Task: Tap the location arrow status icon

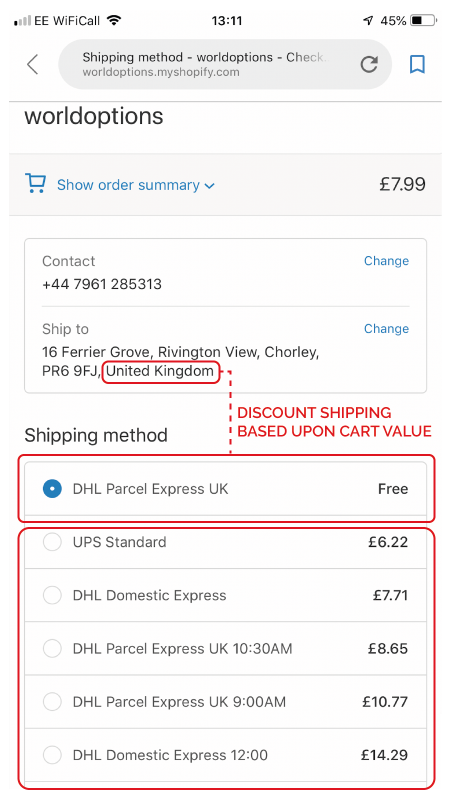Action: (368, 21)
